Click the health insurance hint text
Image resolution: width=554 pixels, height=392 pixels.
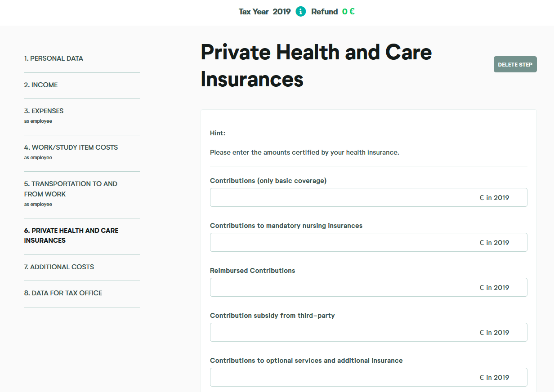coord(304,152)
